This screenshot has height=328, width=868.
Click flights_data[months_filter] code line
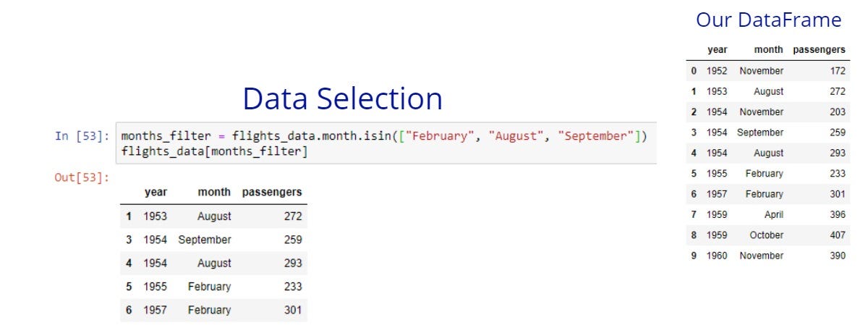coord(214,151)
